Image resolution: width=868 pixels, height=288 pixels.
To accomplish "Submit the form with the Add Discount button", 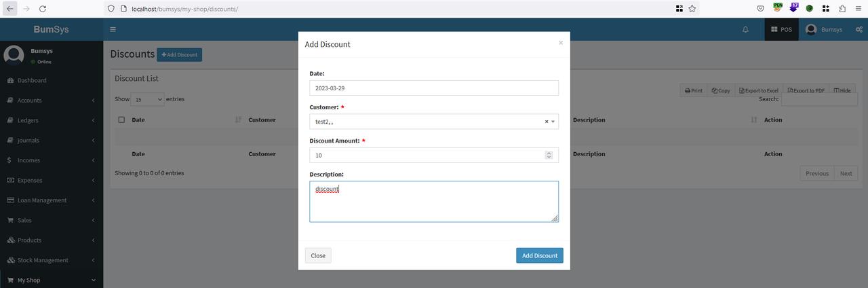I will coord(540,255).
